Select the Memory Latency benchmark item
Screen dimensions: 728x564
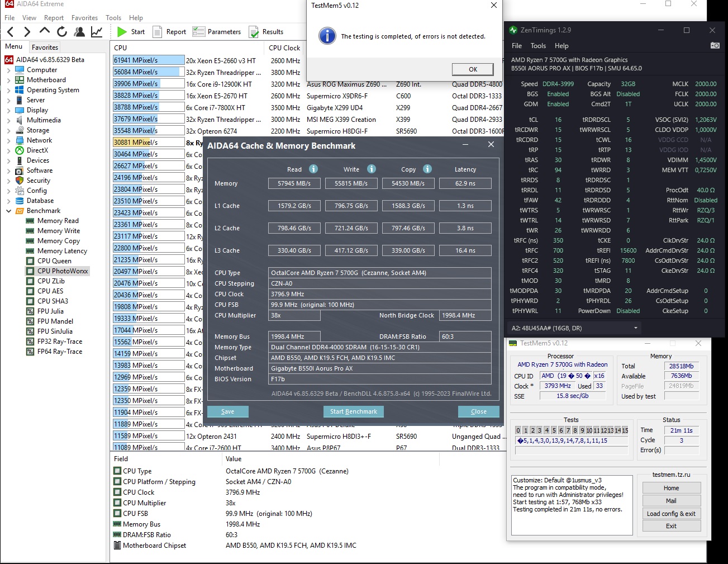62,251
